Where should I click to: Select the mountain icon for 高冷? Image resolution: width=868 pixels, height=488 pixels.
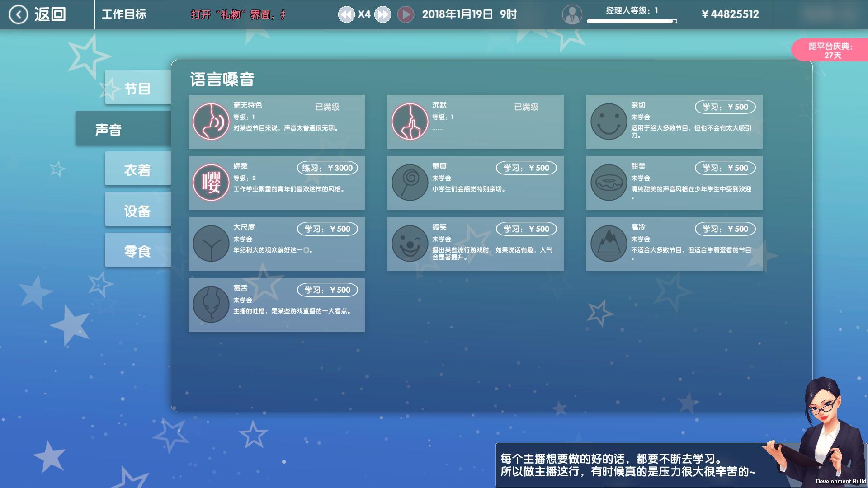pos(609,244)
